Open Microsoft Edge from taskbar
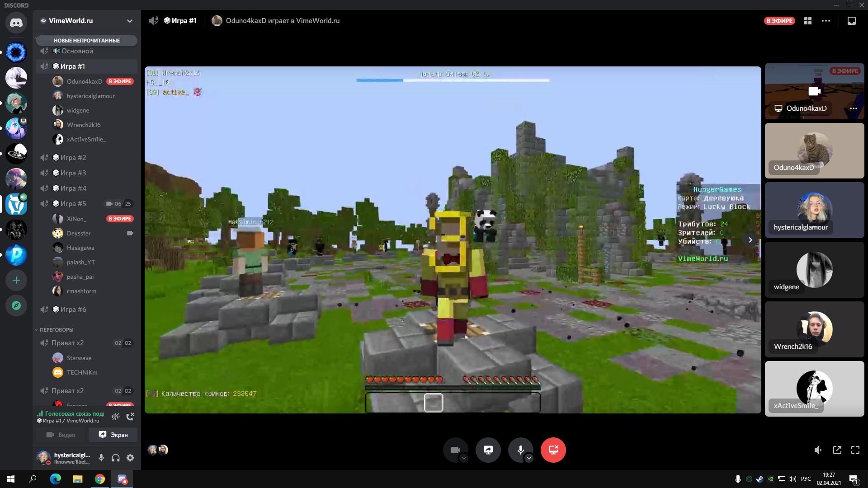This screenshot has height=488, width=868. 55,479
